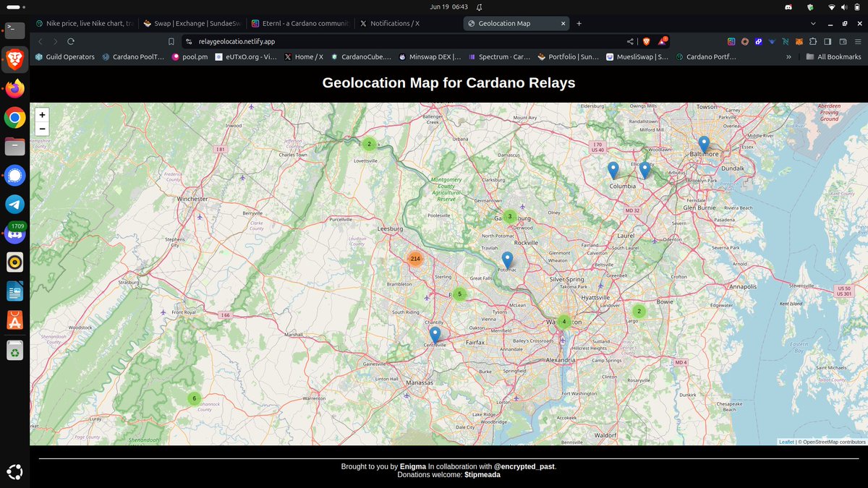
Task: Expand the green 2 cluster near Lovettsville
Action: coord(369,144)
